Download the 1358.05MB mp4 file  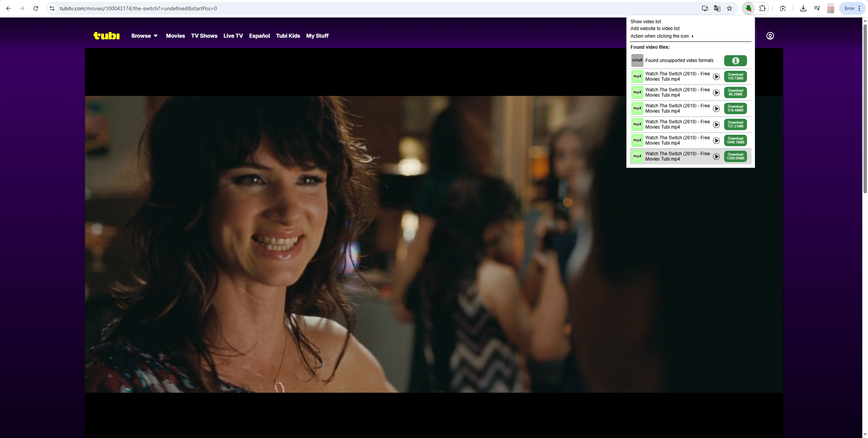tap(735, 156)
